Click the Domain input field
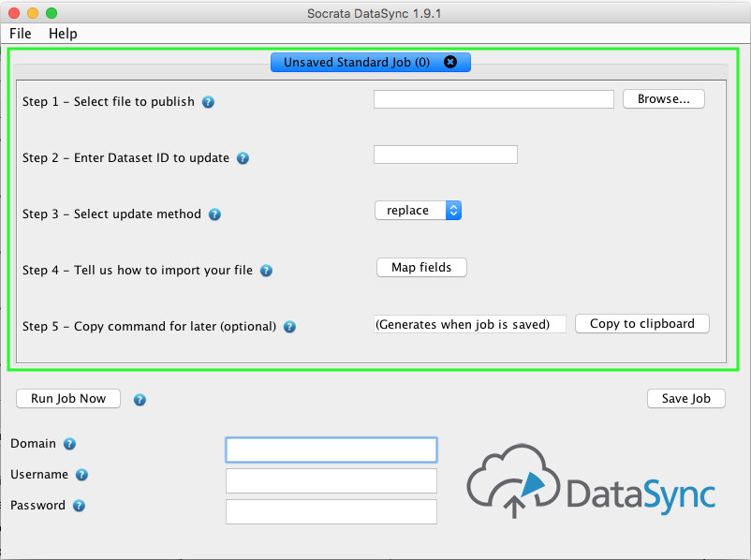Image resolution: width=751 pixels, height=560 pixels. (331, 449)
